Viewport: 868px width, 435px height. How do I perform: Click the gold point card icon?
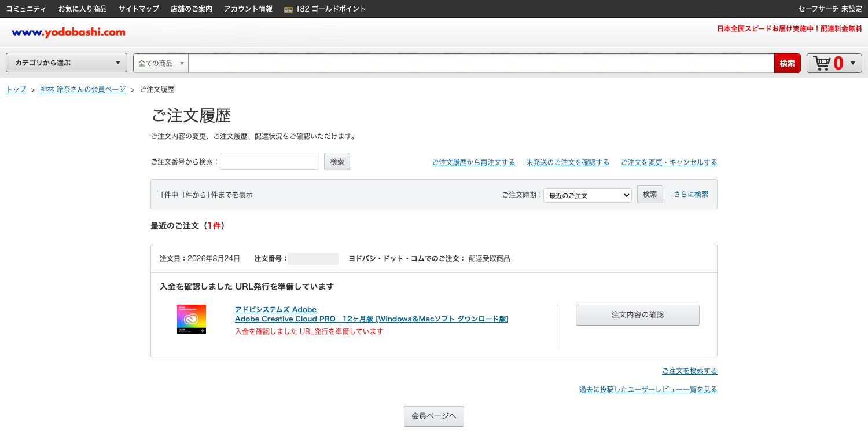pyautogui.click(x=289, y=9)
